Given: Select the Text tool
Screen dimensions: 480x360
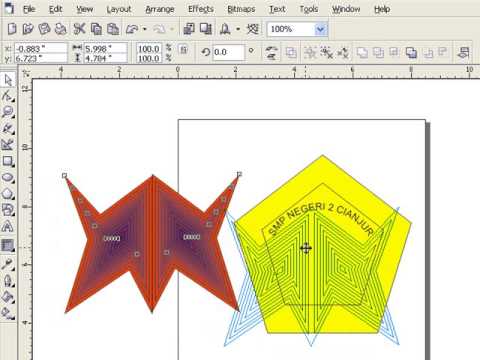Looking at the screenshot, I should pos(8,226).
